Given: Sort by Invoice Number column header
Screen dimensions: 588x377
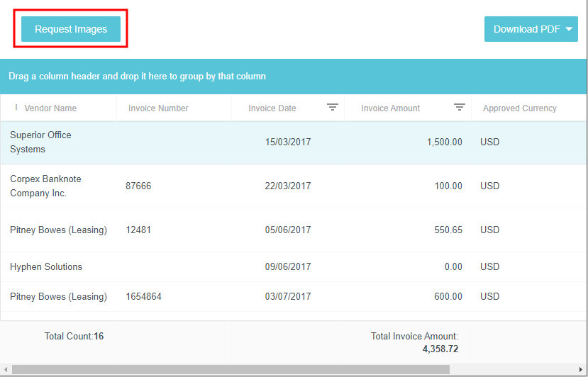Looking at the screenshot, I should pyautogui.click(x=158, y=108).
